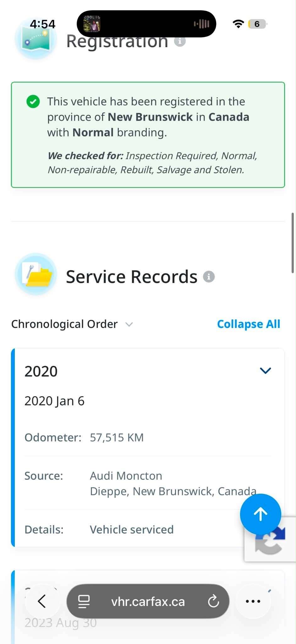Open the page options icon in address bar
Viewport: 296px width, 644px height.
click(84, 601)
